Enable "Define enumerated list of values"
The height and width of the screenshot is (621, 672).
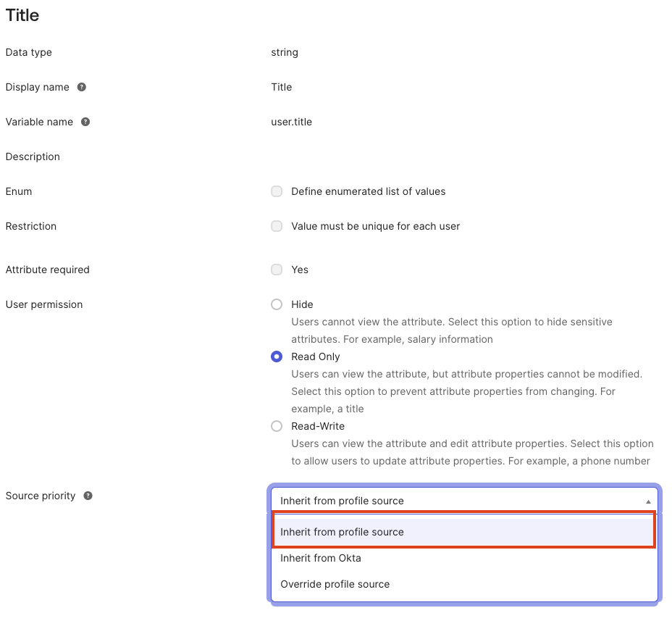tap(276, 191)
